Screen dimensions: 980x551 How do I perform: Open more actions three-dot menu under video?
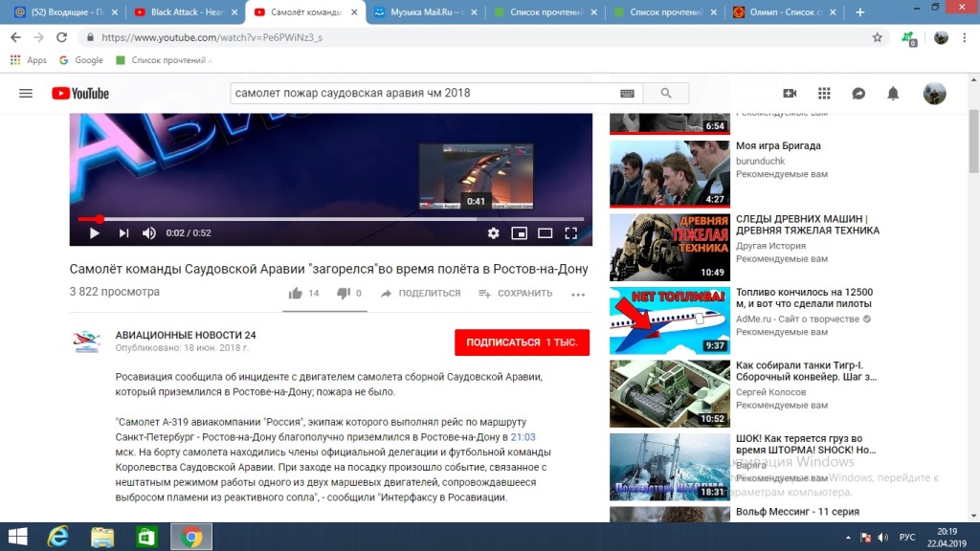click(578, 295)
